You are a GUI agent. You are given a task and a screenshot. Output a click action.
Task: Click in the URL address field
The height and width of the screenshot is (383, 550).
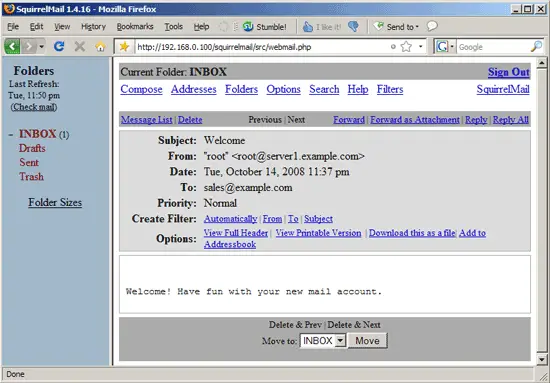click(263, 47)
